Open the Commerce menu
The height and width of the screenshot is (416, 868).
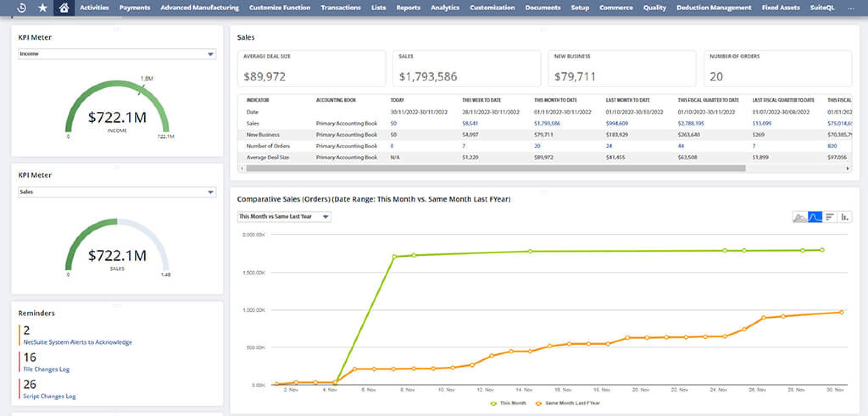click(x=616, y=8)
